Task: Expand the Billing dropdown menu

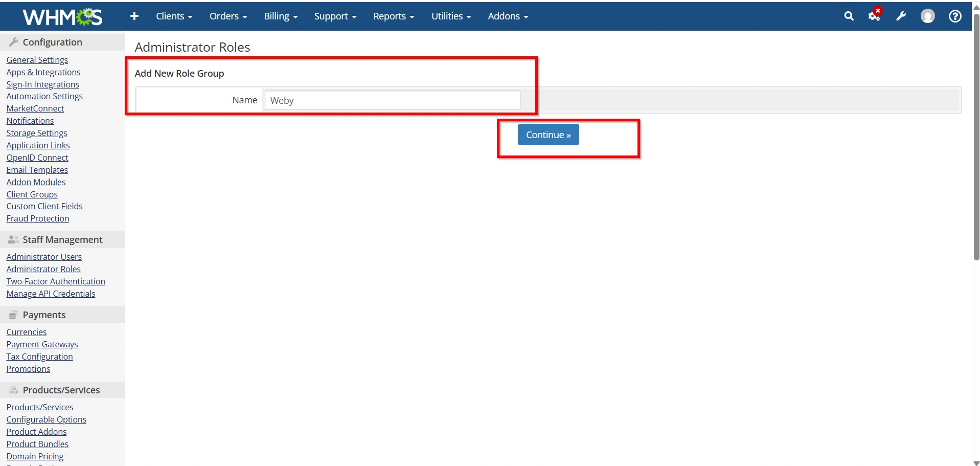Action: (281, 16)
